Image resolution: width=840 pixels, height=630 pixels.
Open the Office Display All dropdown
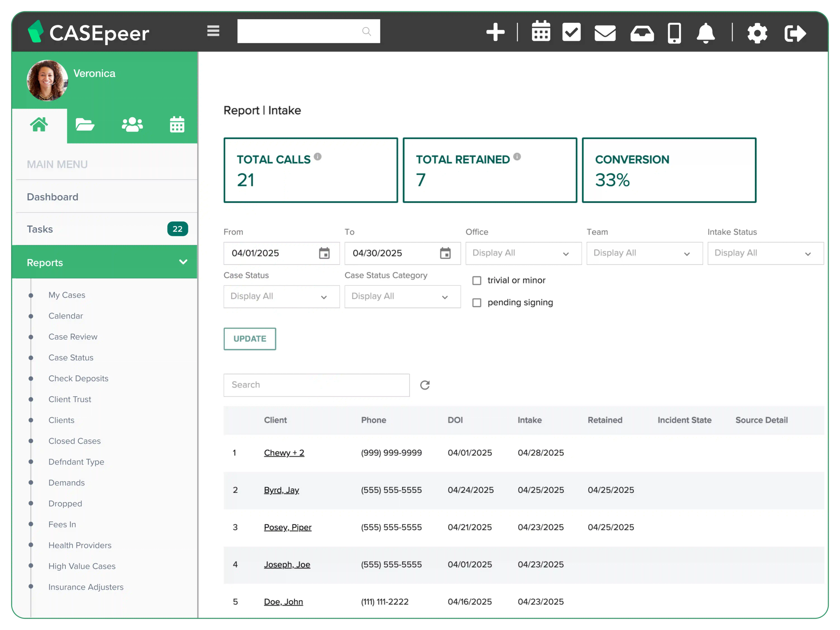(523, 253)
